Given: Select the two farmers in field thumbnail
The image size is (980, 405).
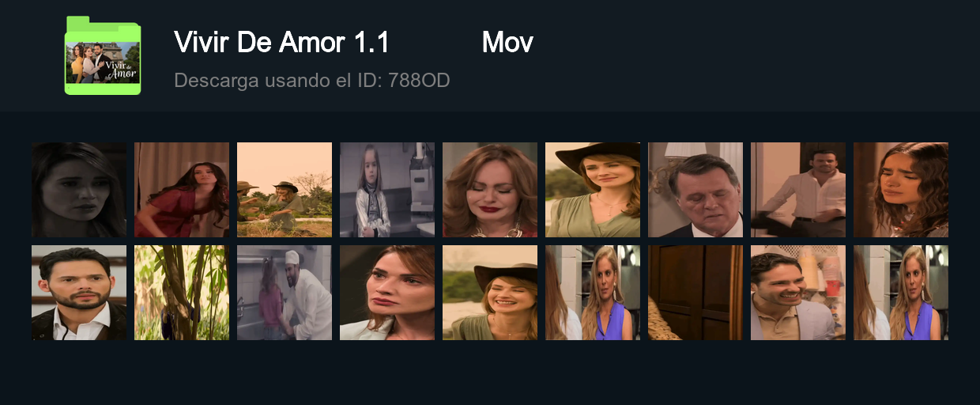Looking at the screenshot, I should (285, 190).
